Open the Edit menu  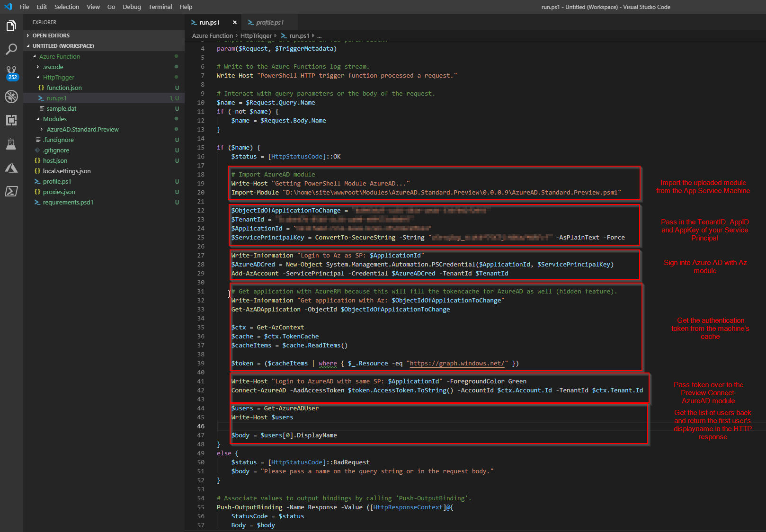coord(42,7)
